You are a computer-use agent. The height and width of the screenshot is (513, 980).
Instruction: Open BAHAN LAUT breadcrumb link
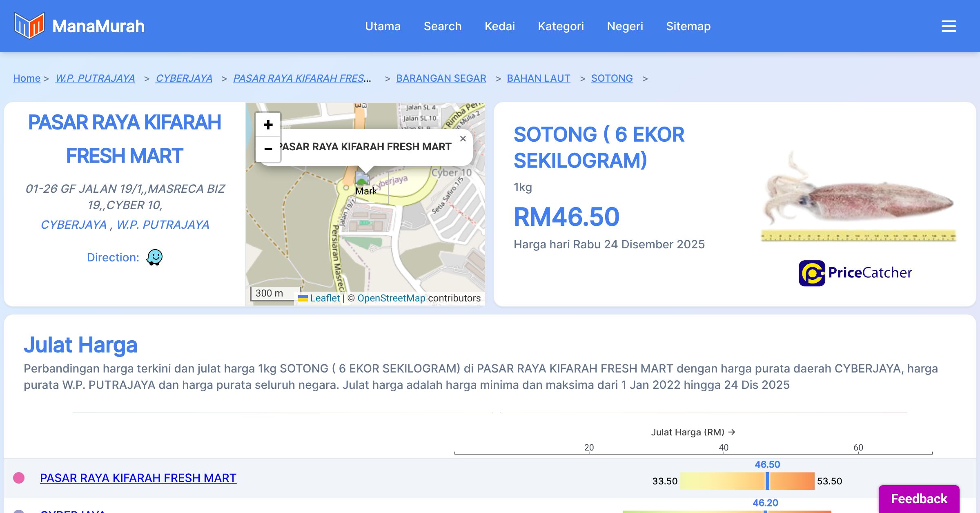(538, 78)
